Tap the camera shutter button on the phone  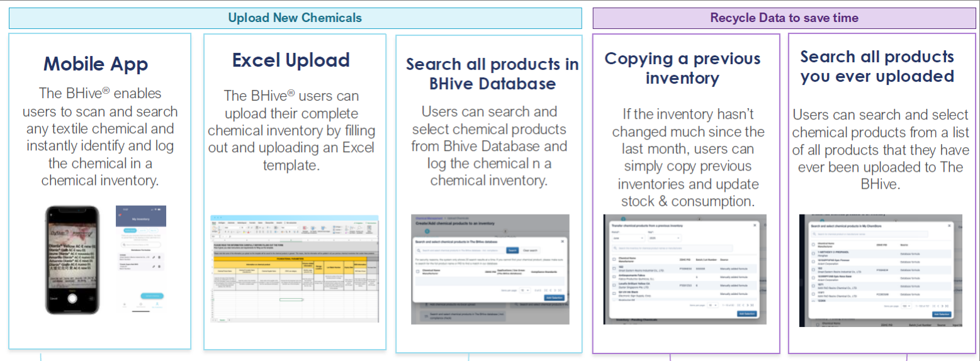pos(72,298)
